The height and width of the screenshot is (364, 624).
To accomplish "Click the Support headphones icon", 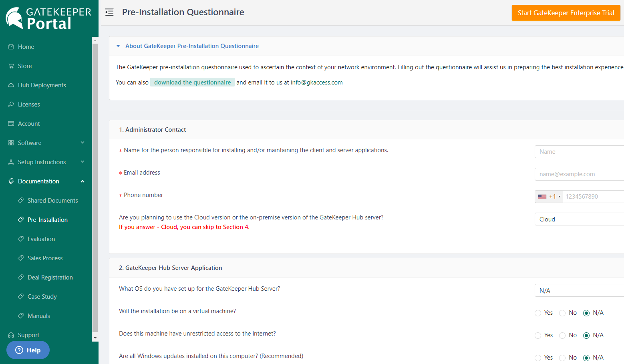I will [11, 335].
